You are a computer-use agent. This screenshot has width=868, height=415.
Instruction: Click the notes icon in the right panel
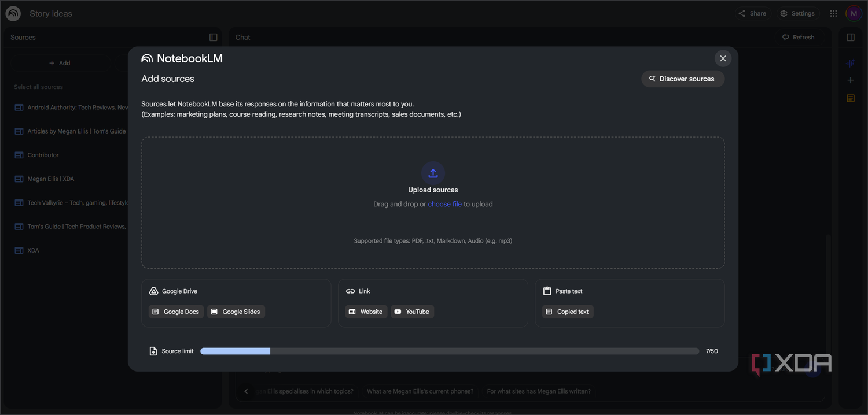851,98
